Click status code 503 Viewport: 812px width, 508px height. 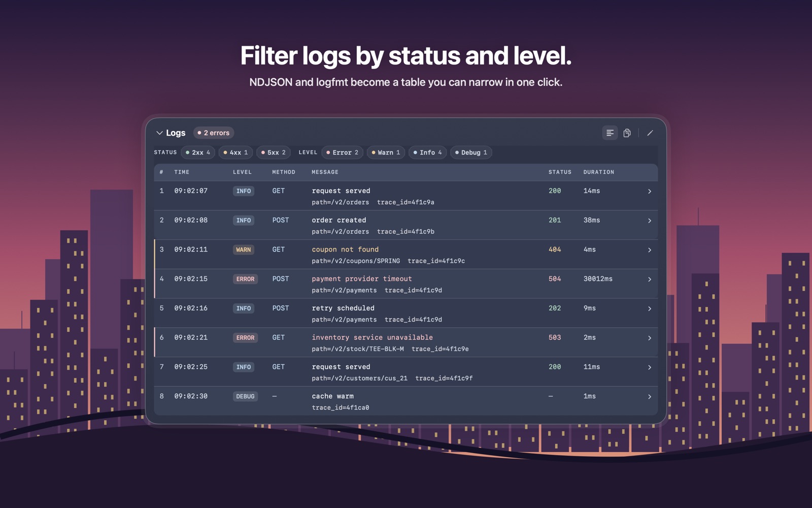[x=555, y=337]
